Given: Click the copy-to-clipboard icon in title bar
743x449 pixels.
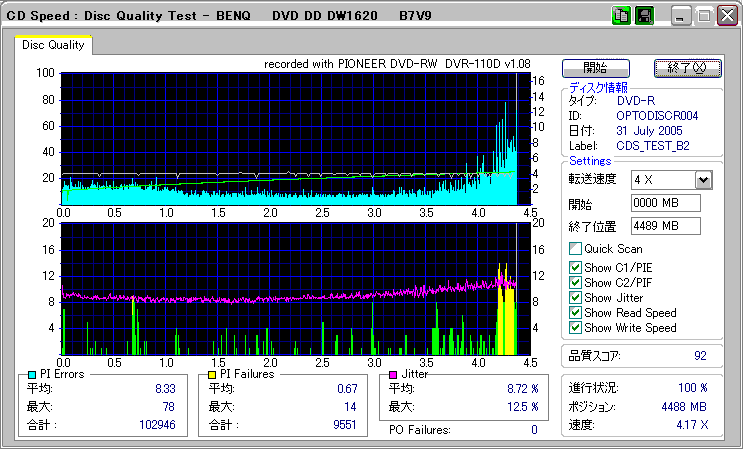Looking at the screenshot, I should point(621,16).
